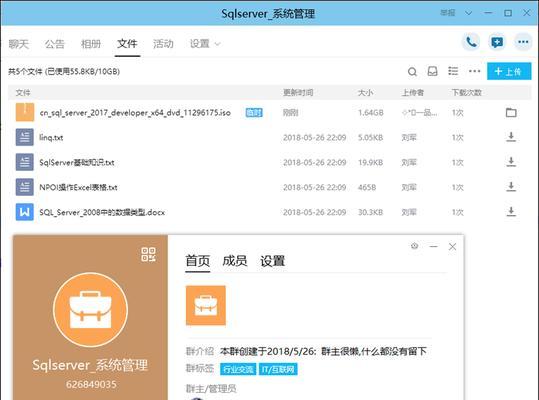
Task: Click the group description text 本群创建于2018/5/26
Action: (x=323, y=351)
